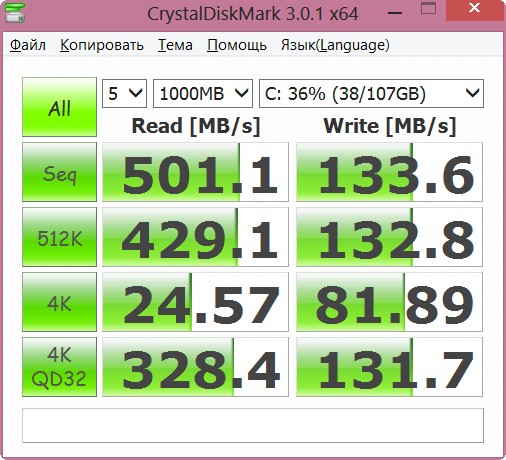The height and width of the screenshot is (460, 506).
Task: Click the empty comment field at bottom
Action: [x=253, y=426]
